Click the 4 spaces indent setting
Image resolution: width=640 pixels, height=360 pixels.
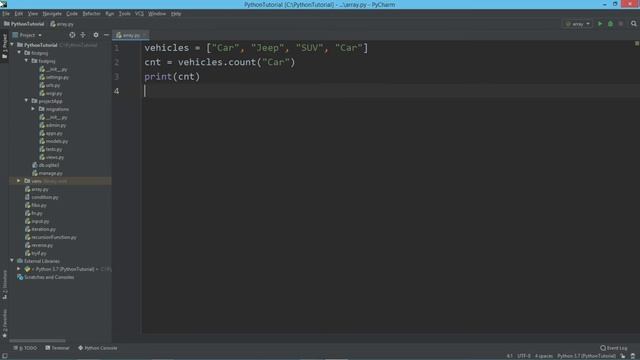544,356
